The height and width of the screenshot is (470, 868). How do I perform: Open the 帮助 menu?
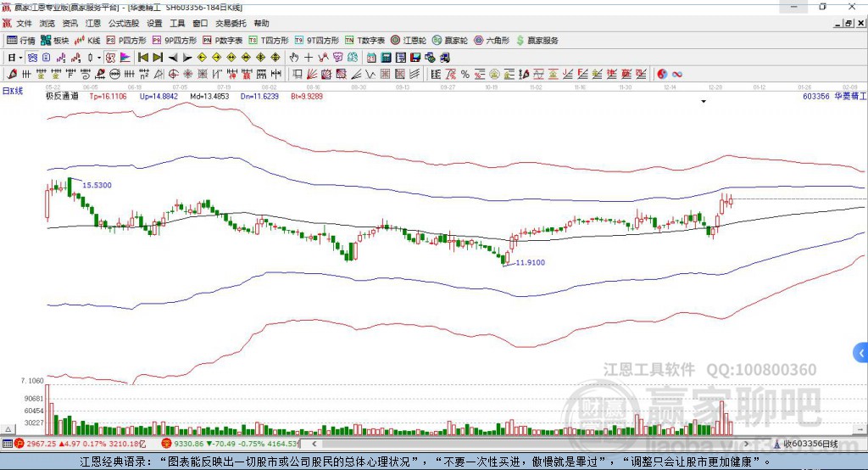click(261, 23)
